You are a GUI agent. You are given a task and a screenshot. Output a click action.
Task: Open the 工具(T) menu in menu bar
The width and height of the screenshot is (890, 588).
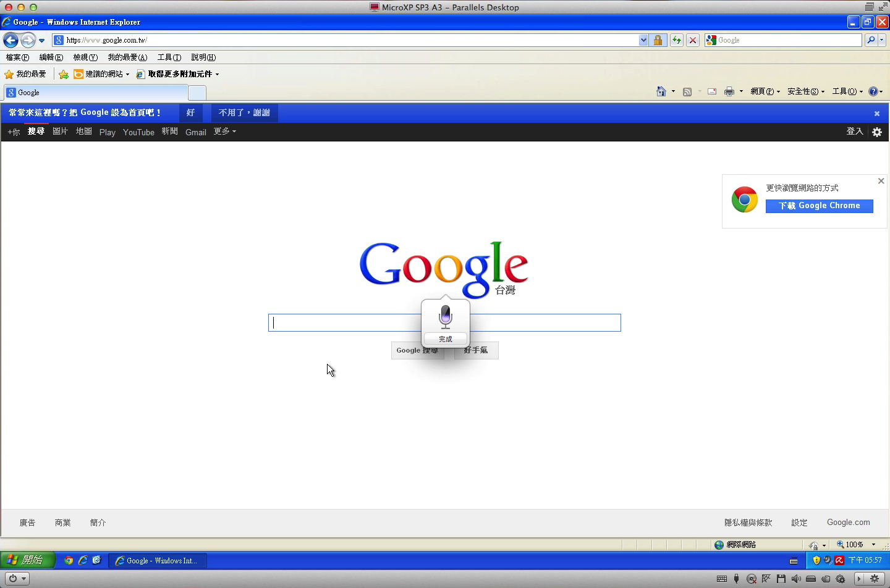tap(169, 57)
